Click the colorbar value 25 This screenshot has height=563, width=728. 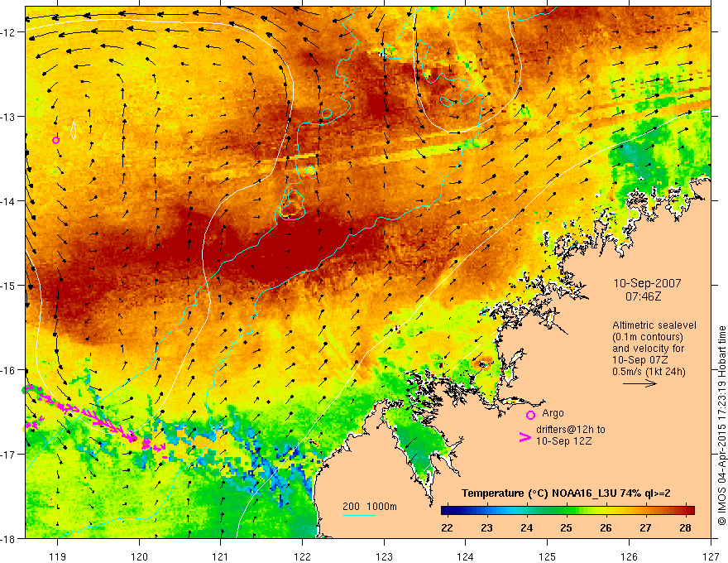566,527
